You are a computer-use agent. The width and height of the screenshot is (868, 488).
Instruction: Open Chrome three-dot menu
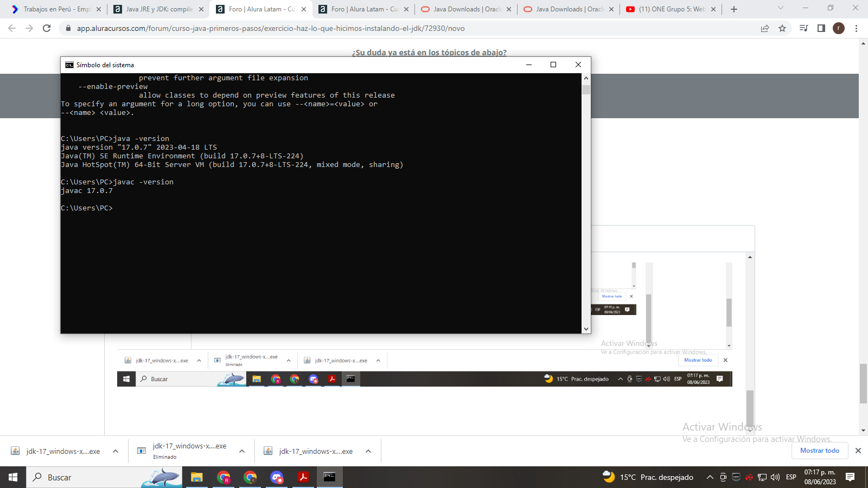pos(856,28)
